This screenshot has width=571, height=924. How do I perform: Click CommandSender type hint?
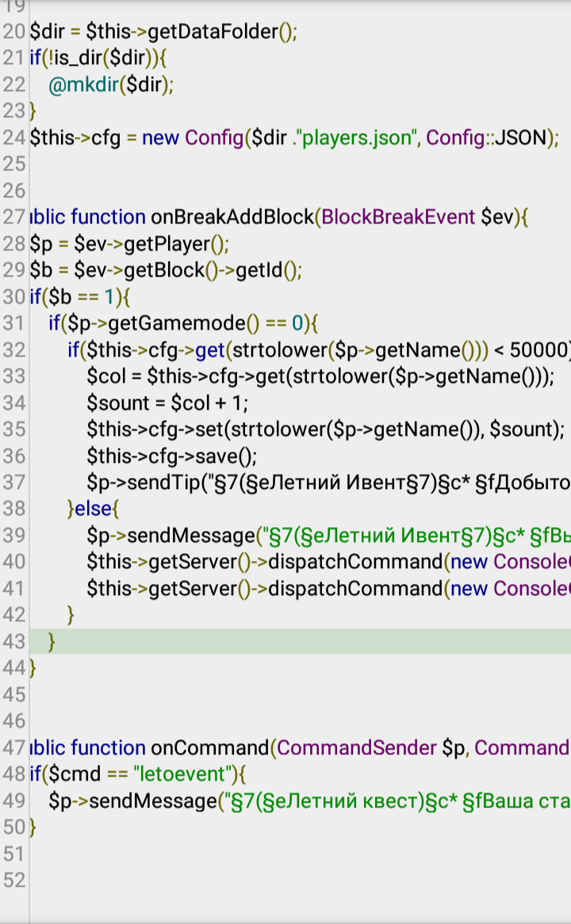tap(357, 747)
